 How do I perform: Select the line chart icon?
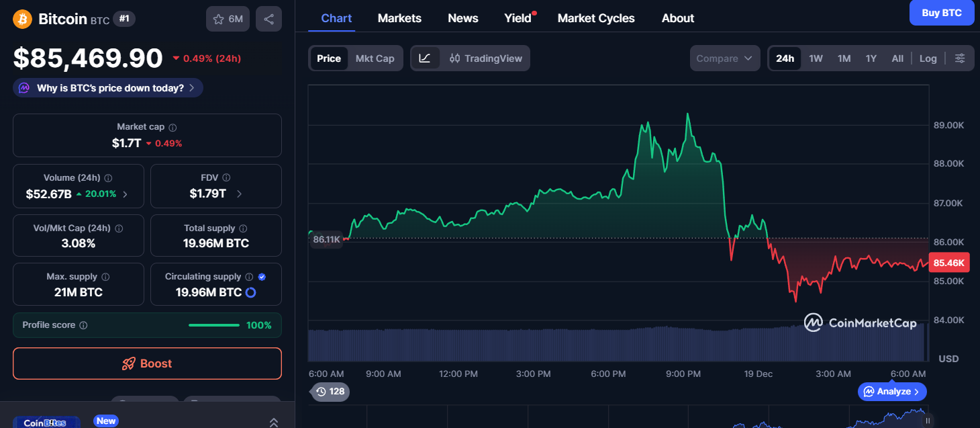tap(426, 58)
